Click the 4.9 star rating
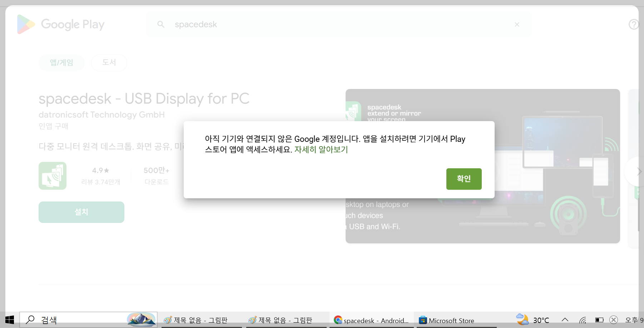 click(100, 170)
